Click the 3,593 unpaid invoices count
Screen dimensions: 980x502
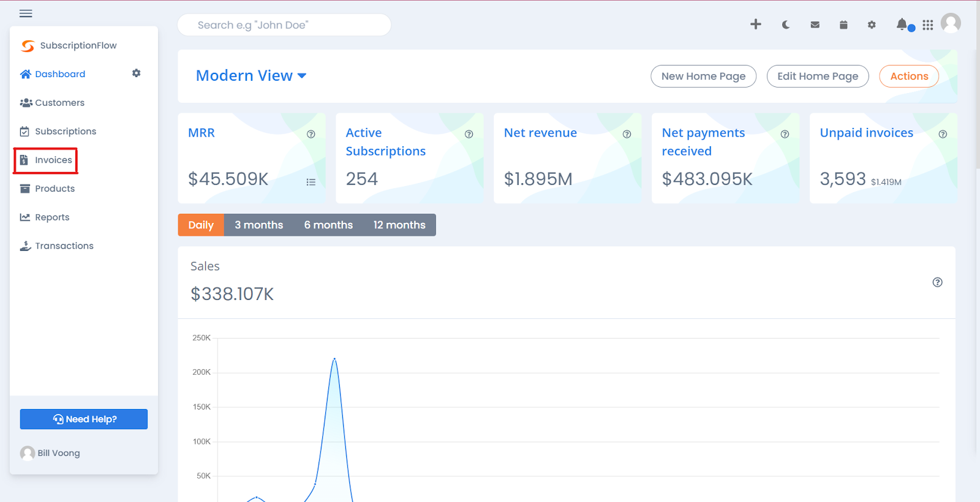pos(843,179)
